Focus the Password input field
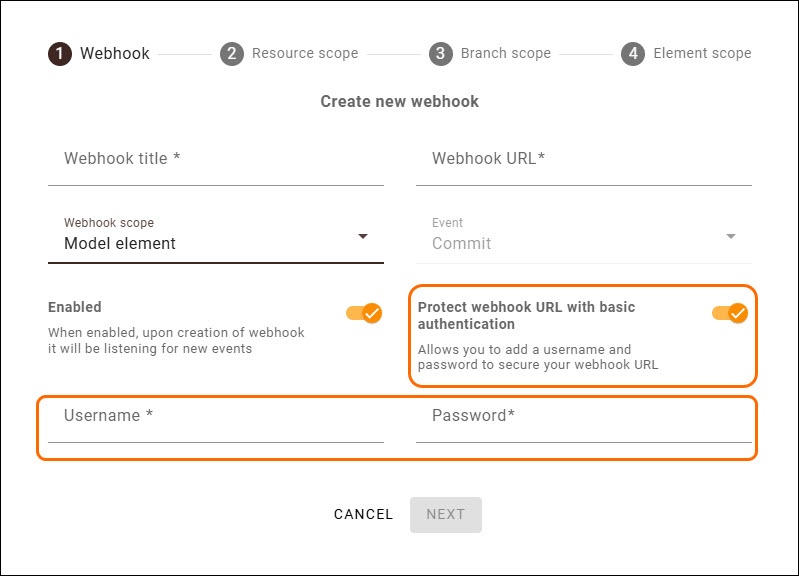The width and height of the screenshot is (799, 576). 583,417
